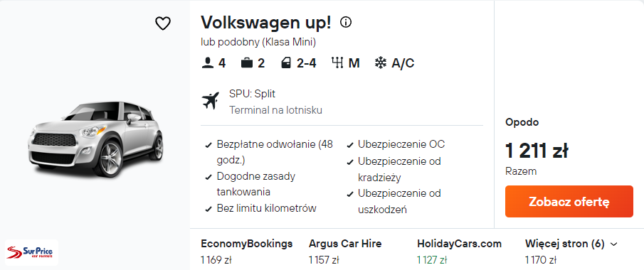The image size is (644, 270).
Task: Click the chevron next to Więcej stron
Action: coord(614,244)
